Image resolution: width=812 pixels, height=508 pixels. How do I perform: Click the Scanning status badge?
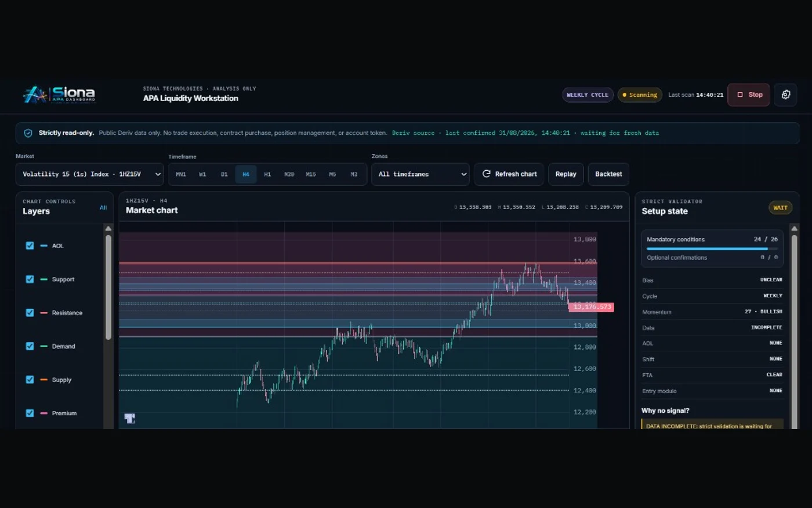coord(640,95)
